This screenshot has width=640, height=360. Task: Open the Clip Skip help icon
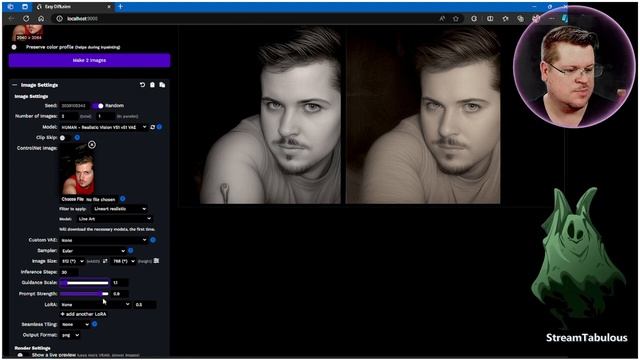tap(77, 138)
